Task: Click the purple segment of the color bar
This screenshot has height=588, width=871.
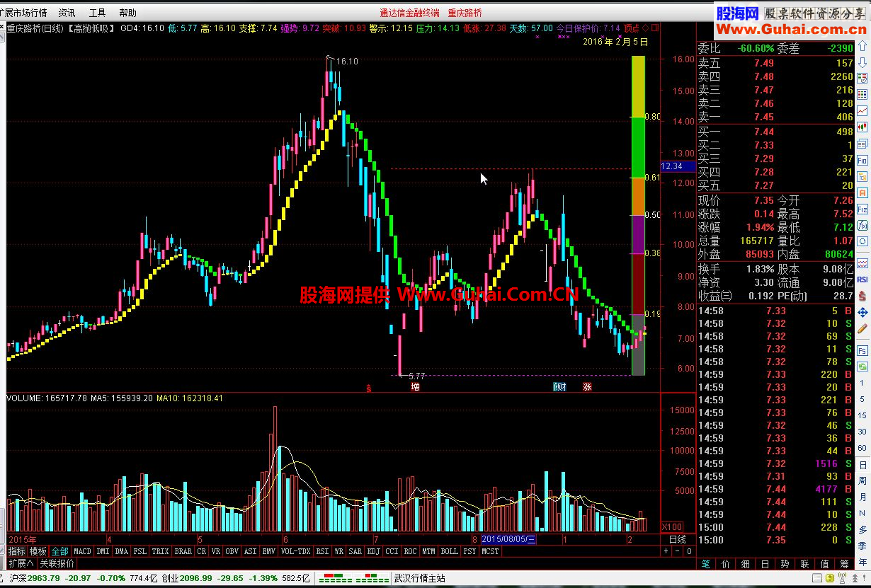Action: [x=638, y=234]
